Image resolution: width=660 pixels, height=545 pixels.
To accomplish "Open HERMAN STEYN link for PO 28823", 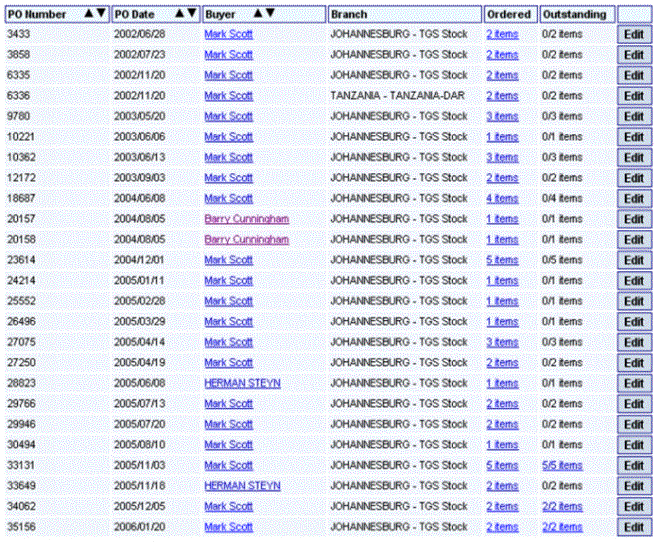I will click(x=242, y=383).
